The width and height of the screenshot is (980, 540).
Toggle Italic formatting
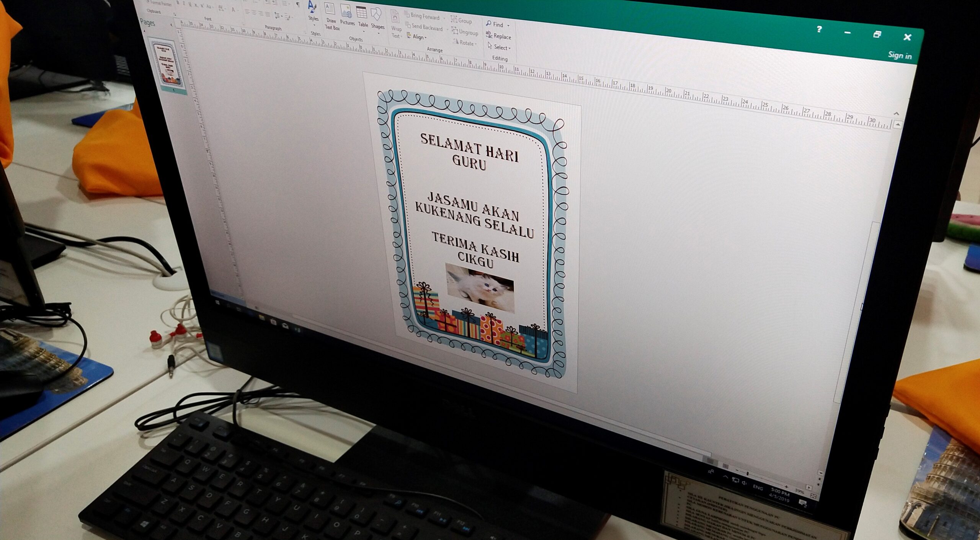[x=184, y=3]
